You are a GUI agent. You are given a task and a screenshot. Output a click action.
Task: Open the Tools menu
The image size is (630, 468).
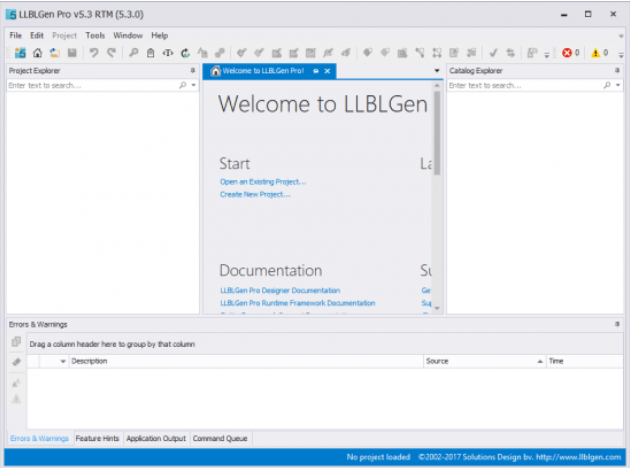pyautogui.click(x=95, y=35)
